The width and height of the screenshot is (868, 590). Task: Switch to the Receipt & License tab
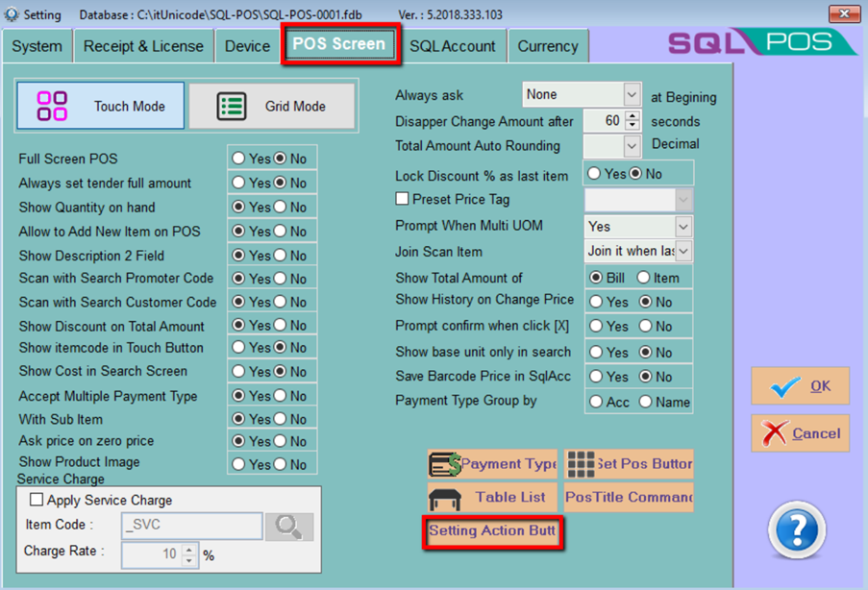(143, 46)
